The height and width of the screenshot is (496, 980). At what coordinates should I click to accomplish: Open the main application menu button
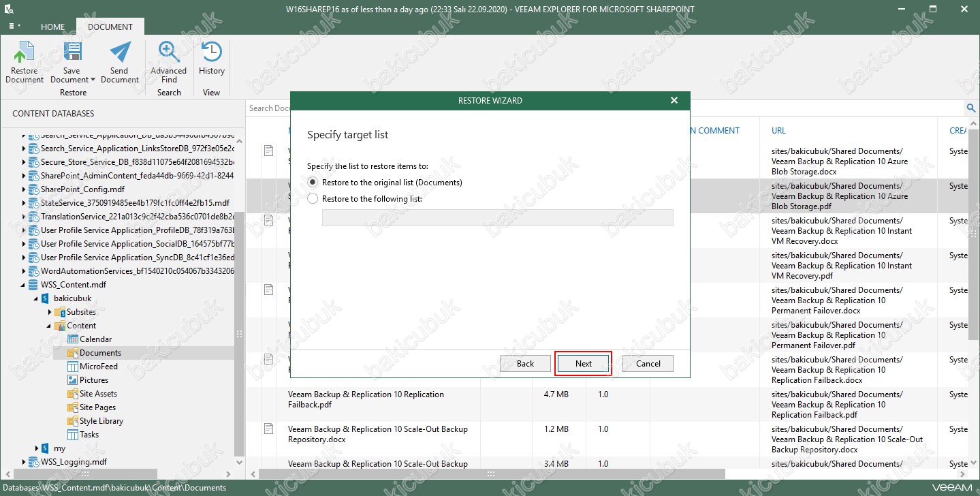click(14, 26)
